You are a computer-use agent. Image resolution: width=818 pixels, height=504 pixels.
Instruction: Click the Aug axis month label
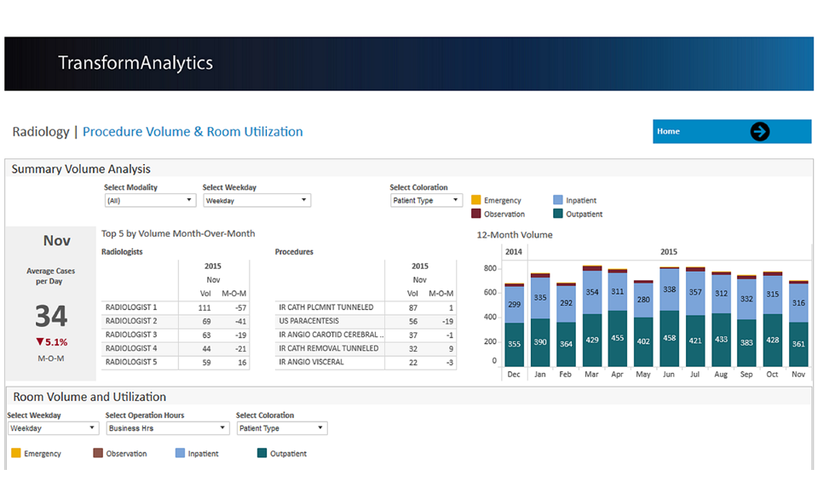click(x=721, y=375)
